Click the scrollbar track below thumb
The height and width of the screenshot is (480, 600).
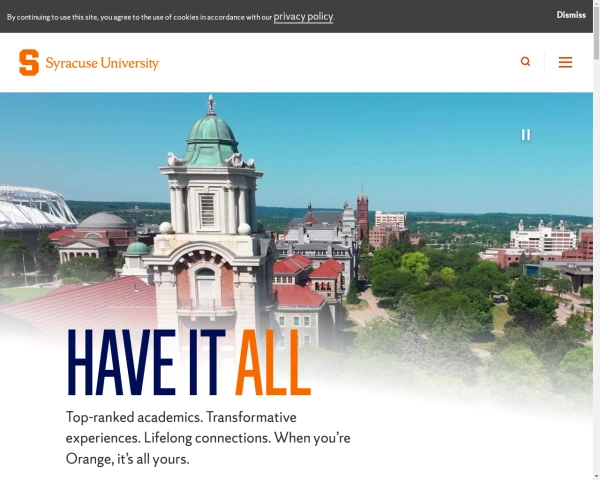coord(596,268)
